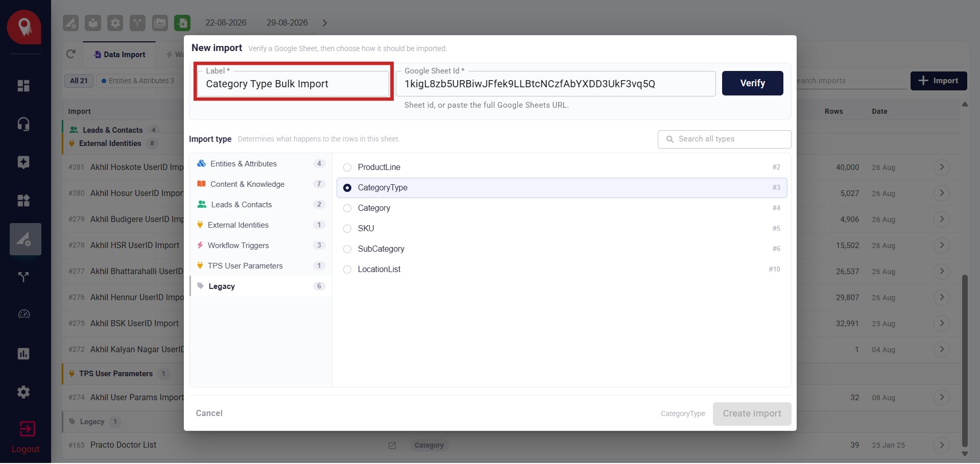Filter by All 21 imports chip
Screen dimensions: 980x464
click(79, 81)
